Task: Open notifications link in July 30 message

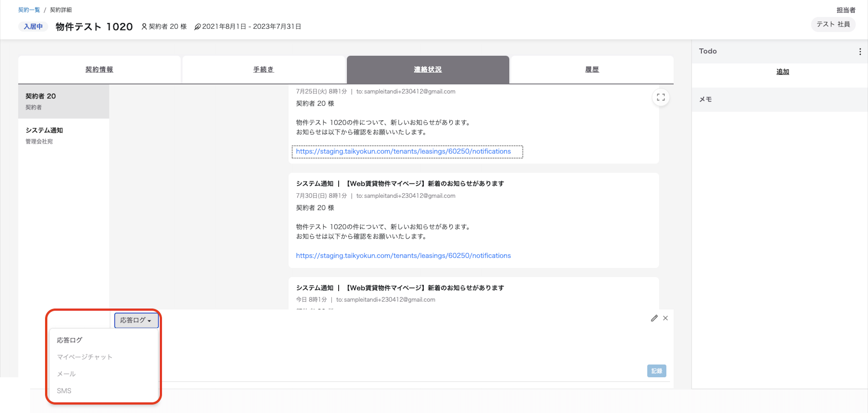Action: coord(403,255)
